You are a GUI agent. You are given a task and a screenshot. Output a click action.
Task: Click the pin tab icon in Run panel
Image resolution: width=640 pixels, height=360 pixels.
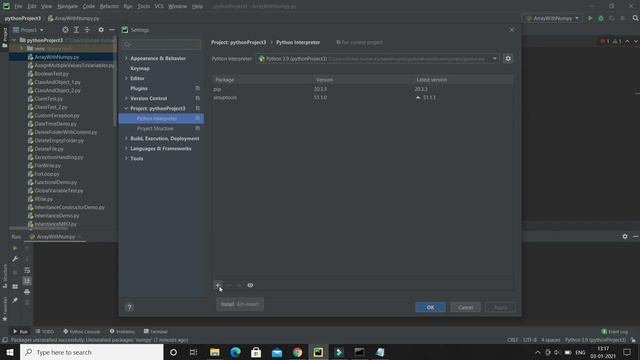coord(15,300)
